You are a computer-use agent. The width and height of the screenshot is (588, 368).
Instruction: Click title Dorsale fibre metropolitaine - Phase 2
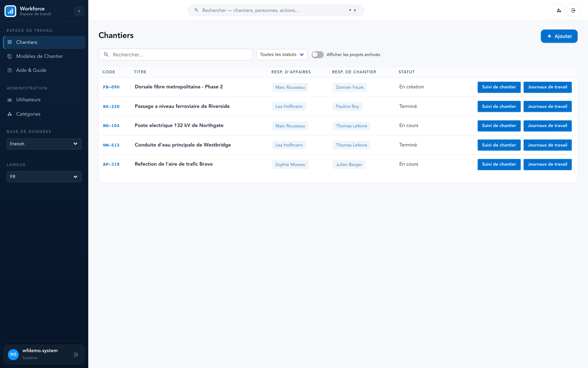click(x=179, y=87)
